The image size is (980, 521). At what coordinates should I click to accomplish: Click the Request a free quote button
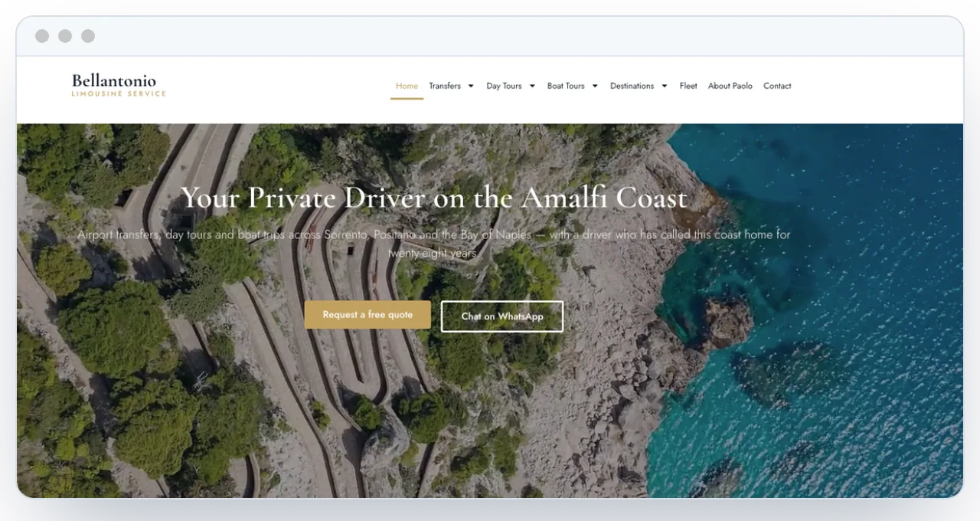click(367, 315)
